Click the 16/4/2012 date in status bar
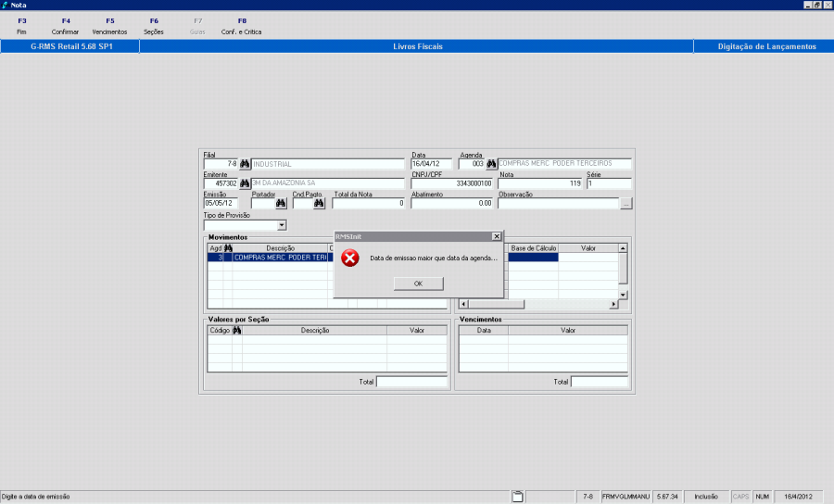This screenshot has width=834, height=504. pyautogui.click(x=799, y=497)
